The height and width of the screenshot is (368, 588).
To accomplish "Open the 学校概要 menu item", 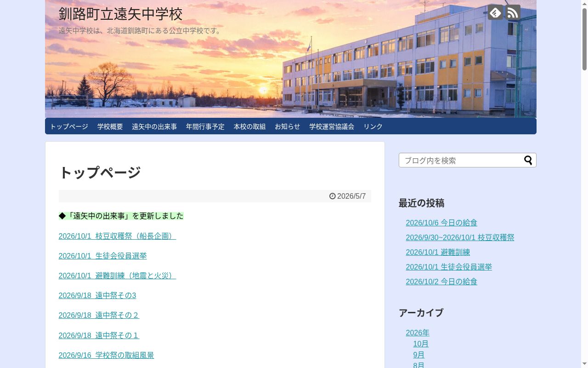I will pos(110,126).
